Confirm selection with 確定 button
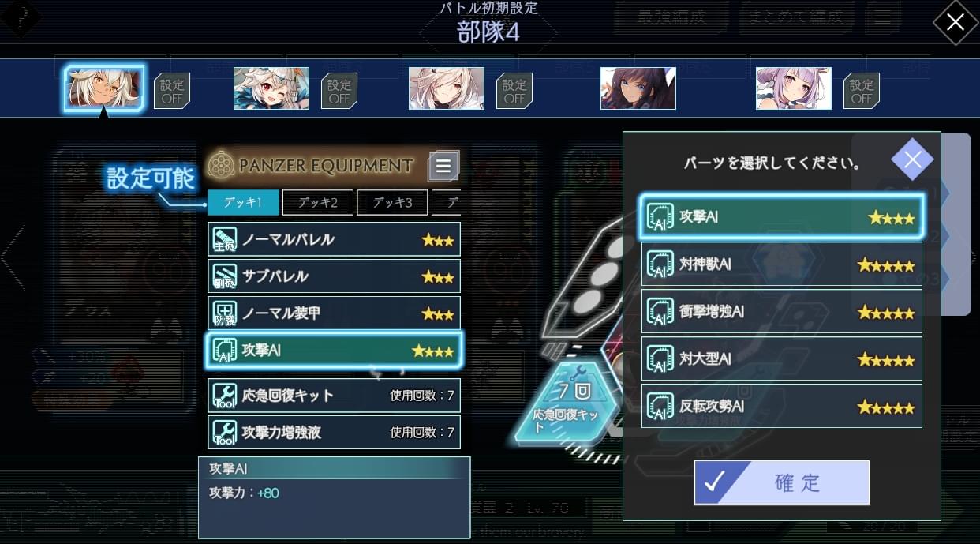This screenshot has height=544, width=980. point(782,482)
